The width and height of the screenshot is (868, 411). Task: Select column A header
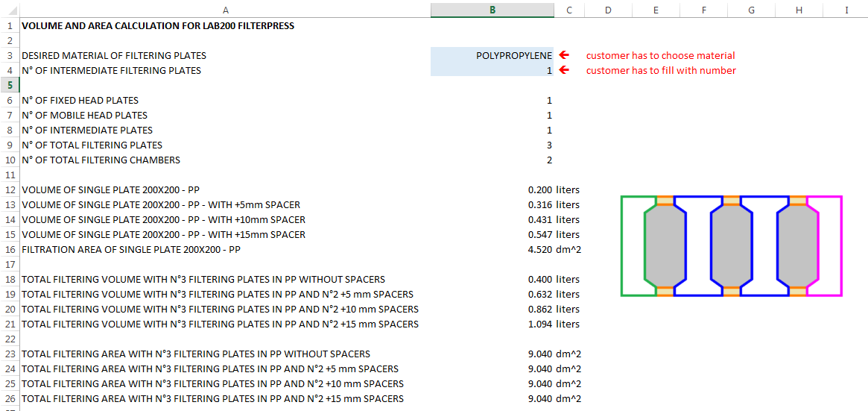click(225, 10)
